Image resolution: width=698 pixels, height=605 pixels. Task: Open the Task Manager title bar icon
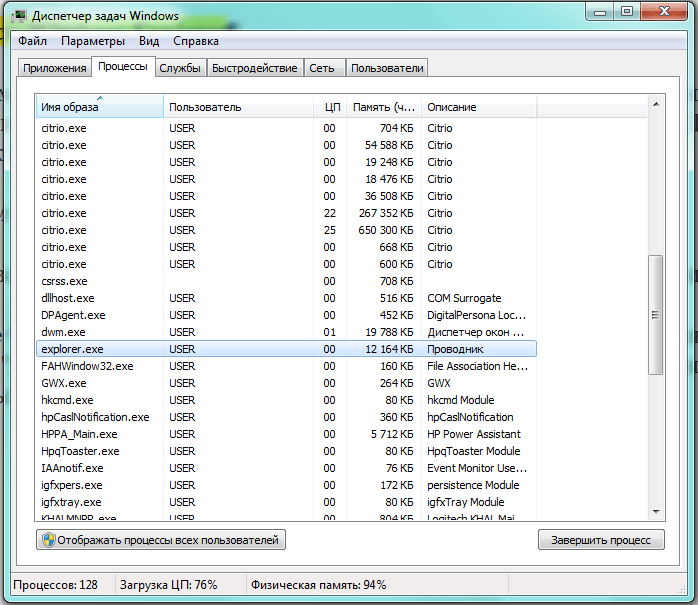[19, 16]
